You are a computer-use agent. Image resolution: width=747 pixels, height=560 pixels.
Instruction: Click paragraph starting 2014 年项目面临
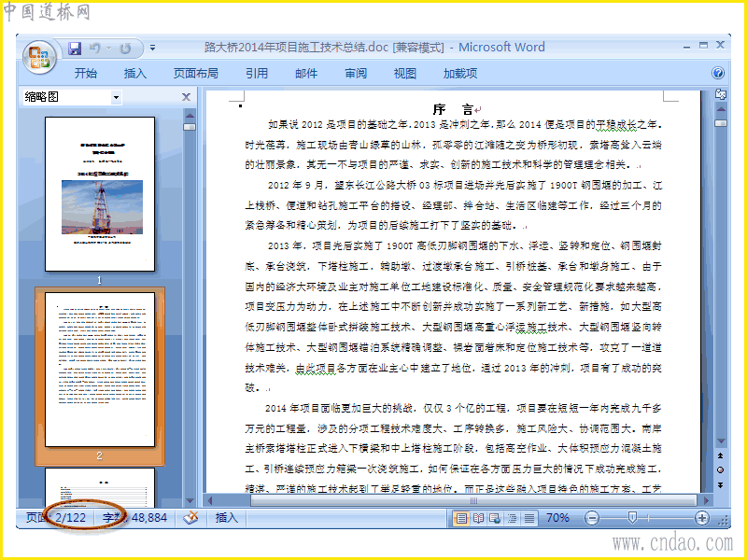(x=453, y=449)
